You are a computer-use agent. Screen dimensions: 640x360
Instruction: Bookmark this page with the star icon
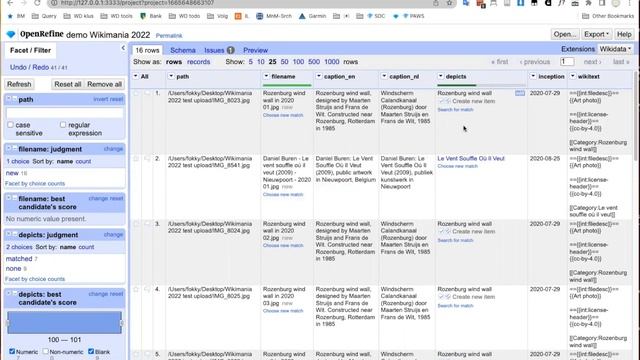coord(449,3)
